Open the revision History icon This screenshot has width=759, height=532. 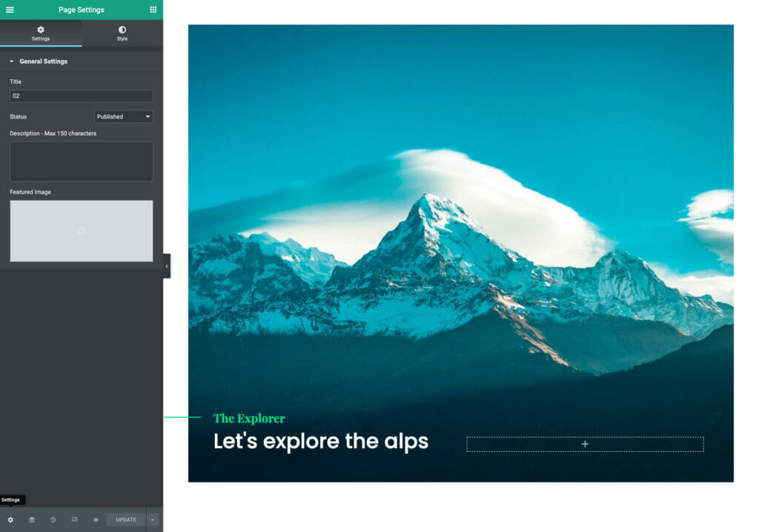click(x=53, y=519)
